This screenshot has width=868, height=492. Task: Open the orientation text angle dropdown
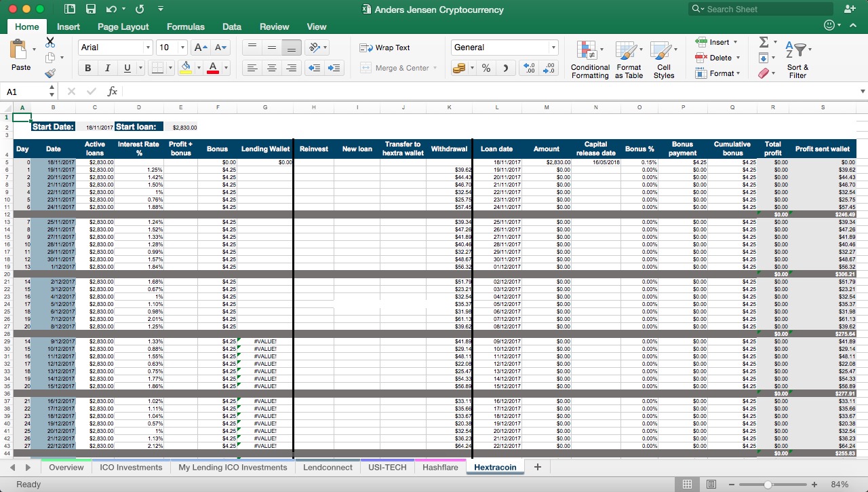coord(325,48)
